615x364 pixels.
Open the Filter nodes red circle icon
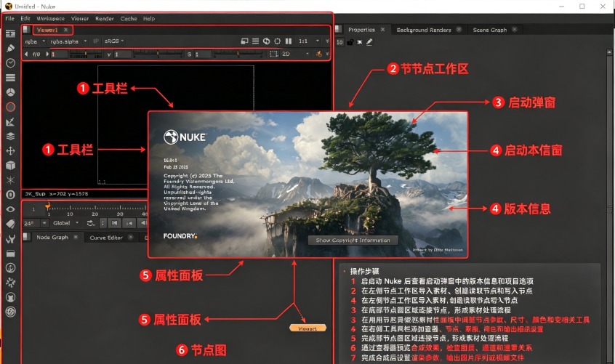pos(11,107)
